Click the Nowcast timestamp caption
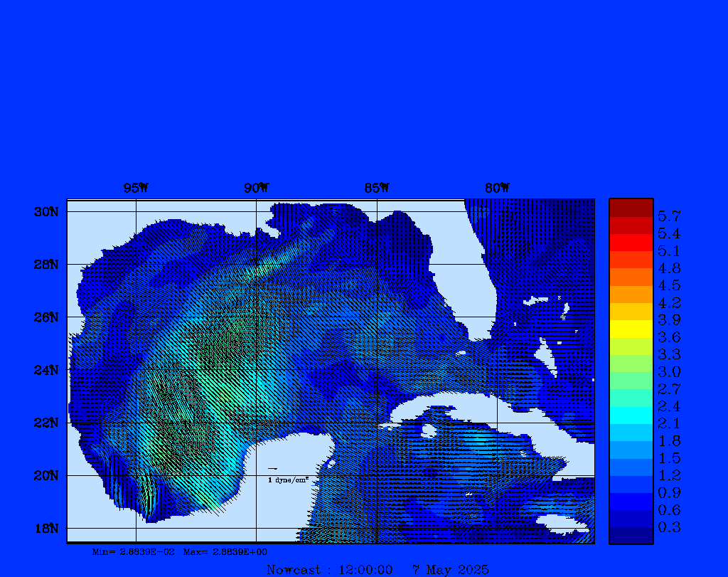The width and height of the screenshot is (728, 577). pyautogui.click(x=378, y=569)
